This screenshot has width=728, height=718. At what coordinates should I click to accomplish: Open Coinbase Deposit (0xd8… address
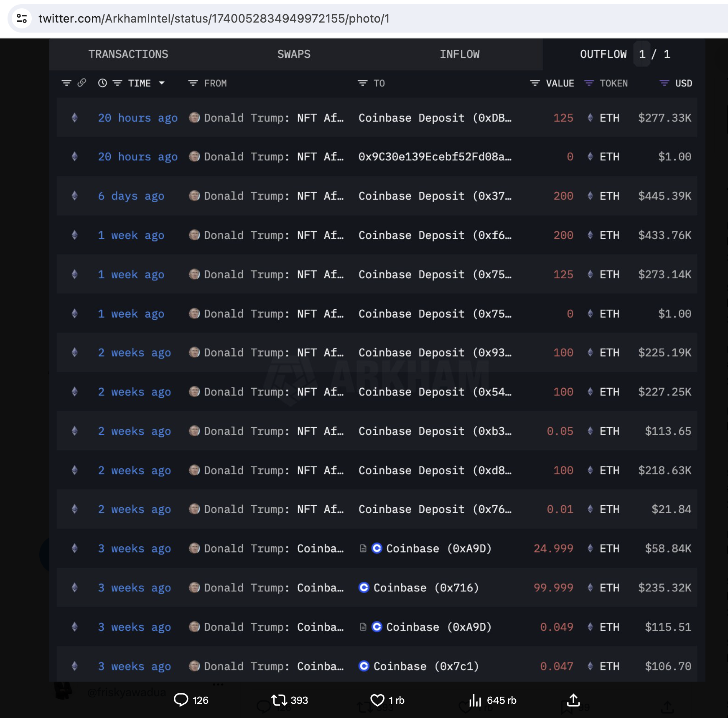click(435, 471)
